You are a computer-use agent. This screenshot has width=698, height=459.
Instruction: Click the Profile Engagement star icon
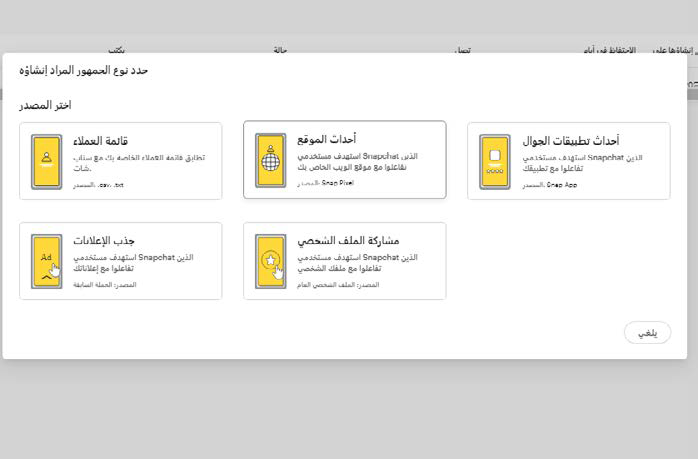pos(270,261)
